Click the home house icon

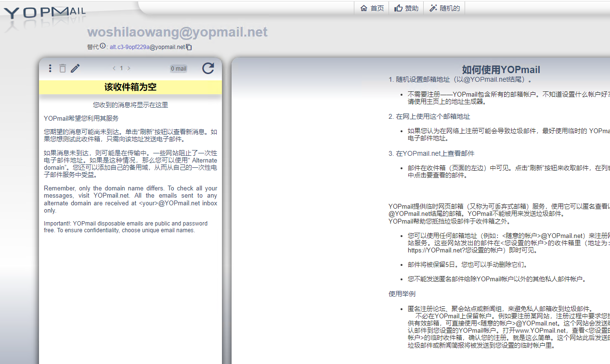(x=364, y=8)
